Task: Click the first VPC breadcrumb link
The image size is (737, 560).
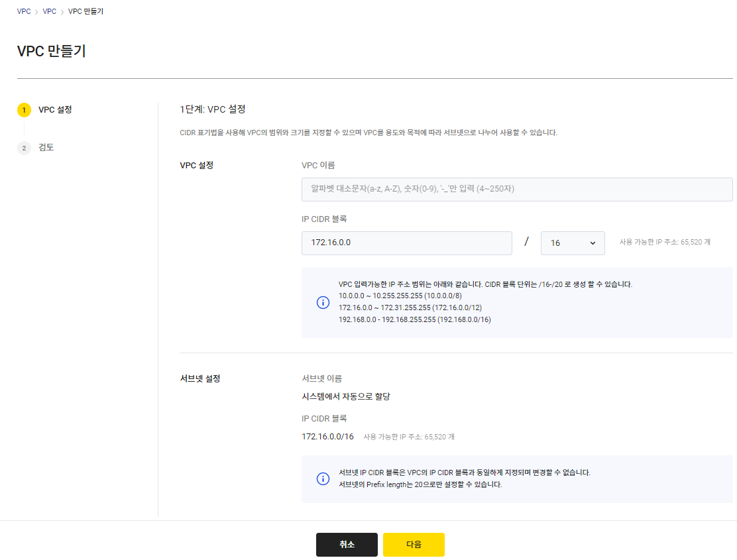Action: (x=23, y=11)
